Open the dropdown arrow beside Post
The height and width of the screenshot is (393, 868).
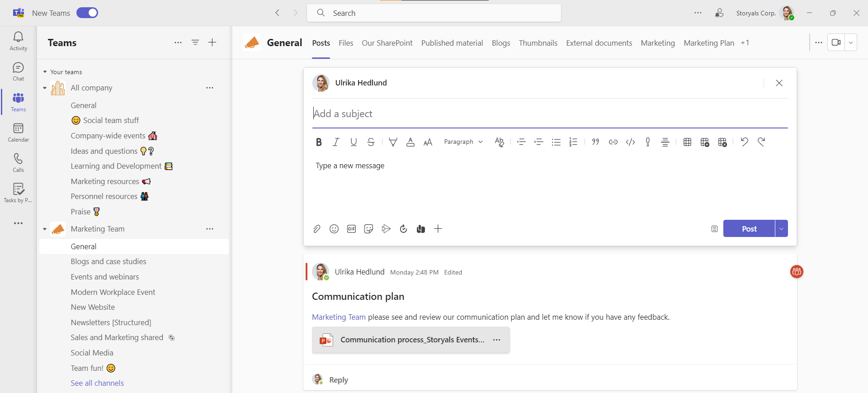point(781,229)
